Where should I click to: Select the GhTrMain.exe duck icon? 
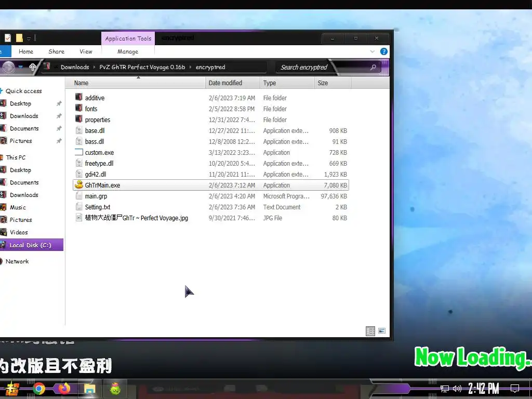tap(79, 184)
